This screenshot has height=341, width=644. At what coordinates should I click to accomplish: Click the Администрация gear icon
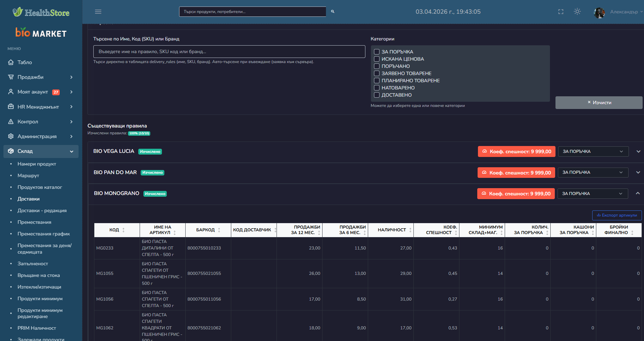click(11, 136)
